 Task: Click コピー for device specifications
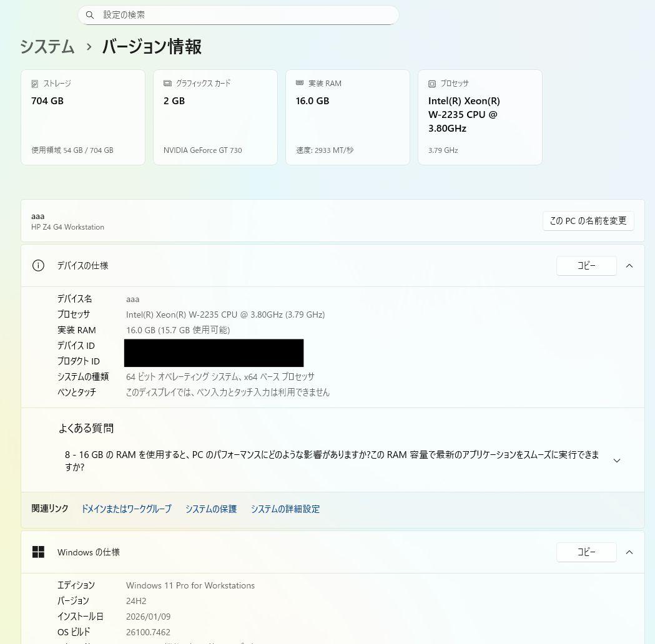pos(586,265)
